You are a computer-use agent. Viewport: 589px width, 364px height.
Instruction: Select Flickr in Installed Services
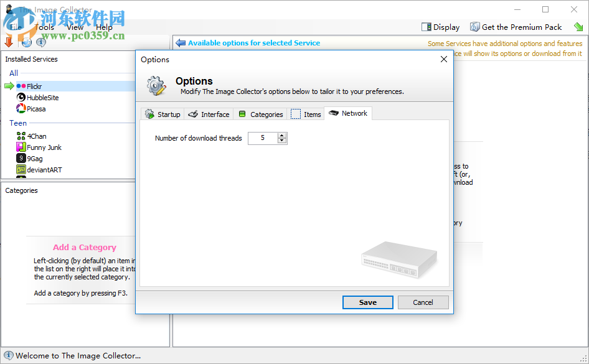pyautogui.click(x=34, y=86)
